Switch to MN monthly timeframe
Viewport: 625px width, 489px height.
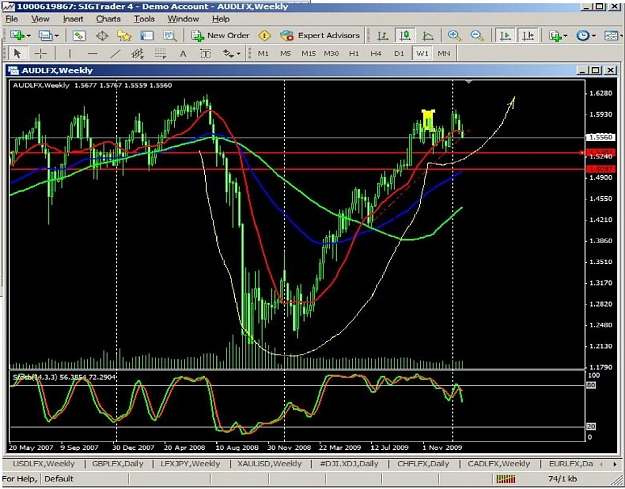click(x=444, y=53)
